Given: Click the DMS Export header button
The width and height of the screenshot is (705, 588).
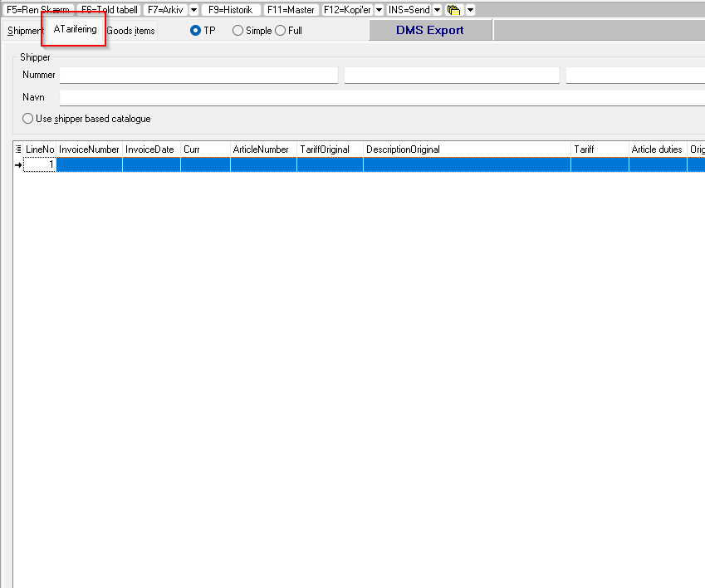Looking at the screenshot, I should 430,31.
